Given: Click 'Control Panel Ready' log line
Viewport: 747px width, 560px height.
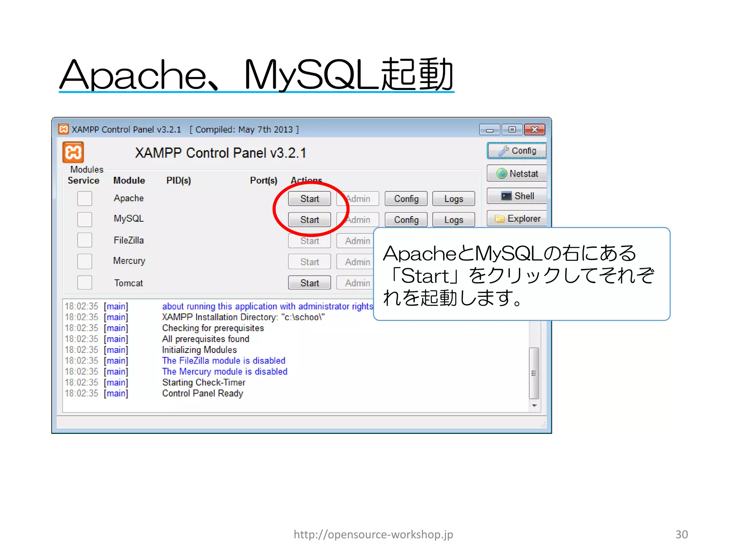Looking at the screenshot, I should (x=202, y=393).
